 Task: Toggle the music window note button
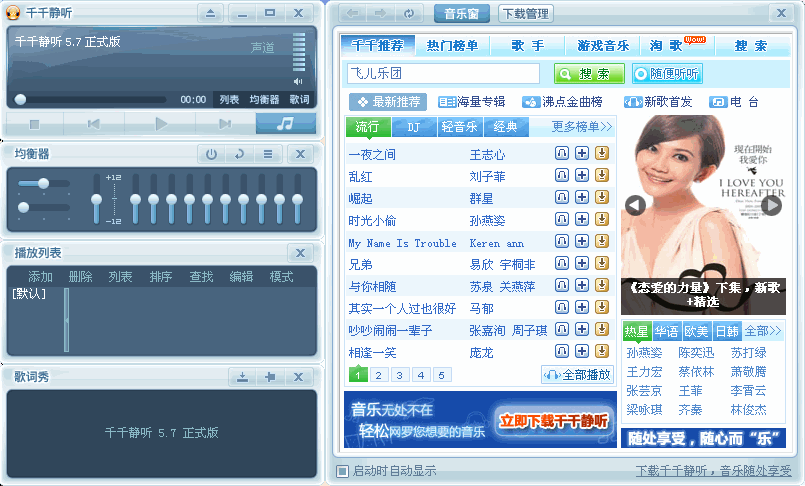285,124
